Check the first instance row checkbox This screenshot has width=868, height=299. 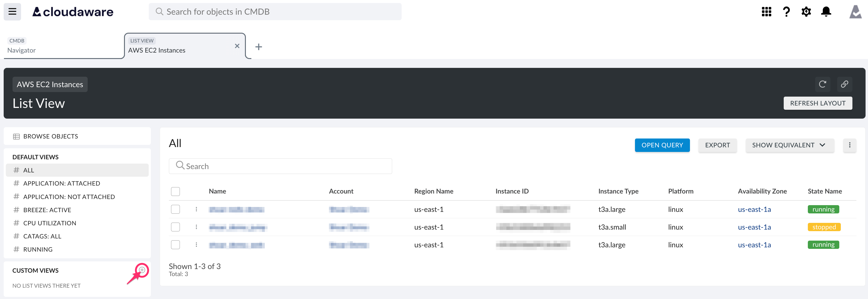point(175,209)
